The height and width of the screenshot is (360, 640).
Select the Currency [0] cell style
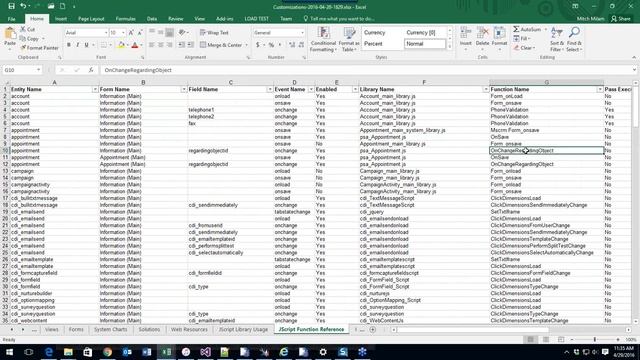point(424,33)
